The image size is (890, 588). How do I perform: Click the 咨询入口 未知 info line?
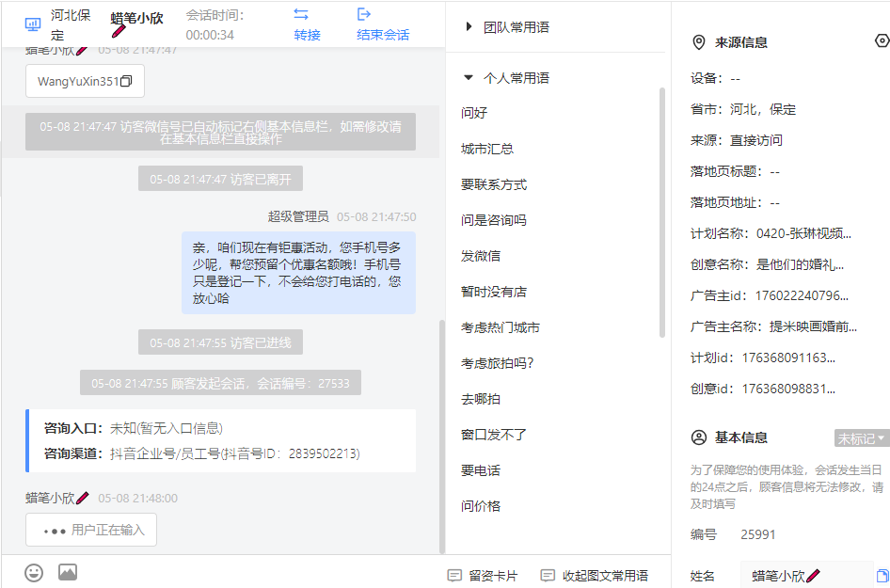(x=134, y=428)
